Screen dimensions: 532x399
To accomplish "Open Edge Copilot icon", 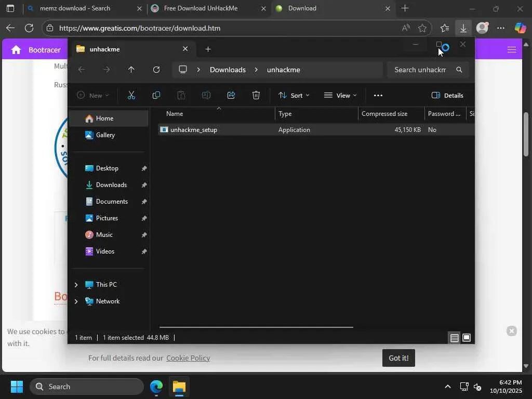I will tap(520, 28).
